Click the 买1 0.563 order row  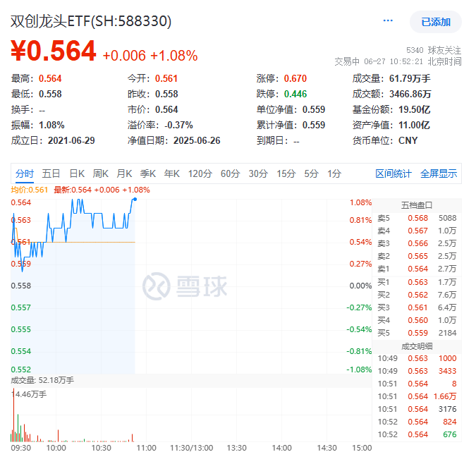[x=417, y=282]
